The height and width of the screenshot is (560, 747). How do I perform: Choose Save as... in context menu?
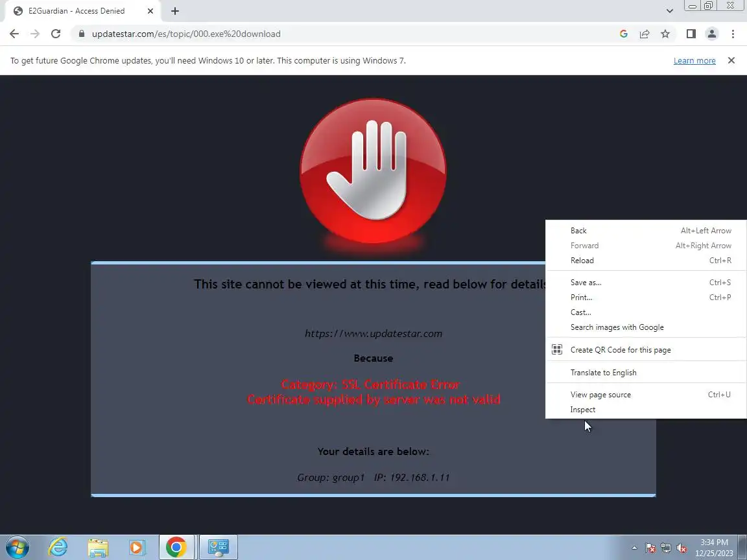click(646, 283)
